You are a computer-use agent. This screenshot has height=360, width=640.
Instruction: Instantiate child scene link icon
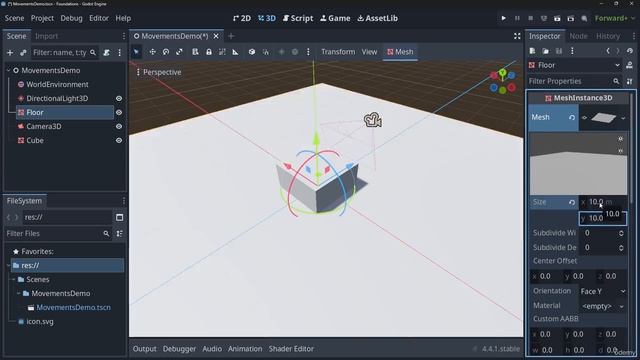(x=23, y=53)
